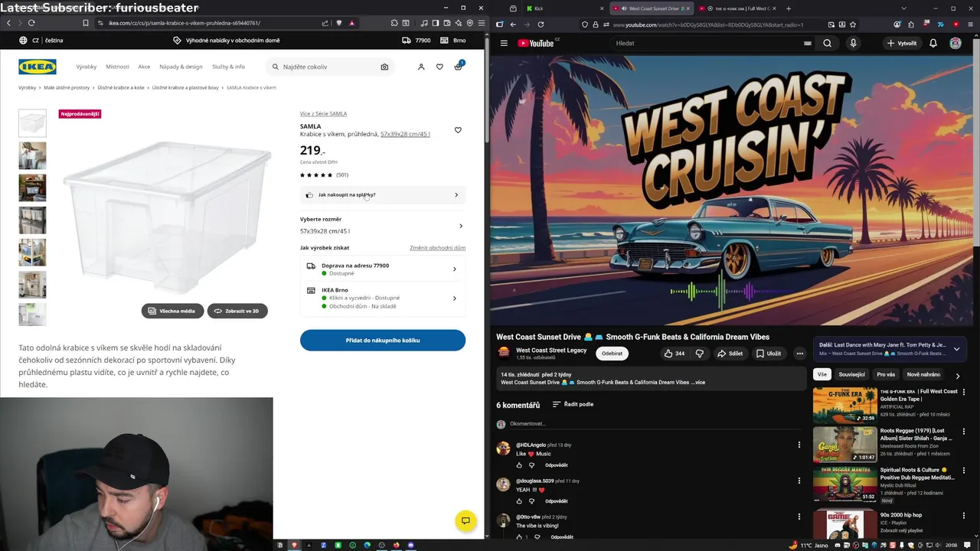Open IKEA chat bubble button
Viewport: 980px width, 551px height.
click(465, 521)
